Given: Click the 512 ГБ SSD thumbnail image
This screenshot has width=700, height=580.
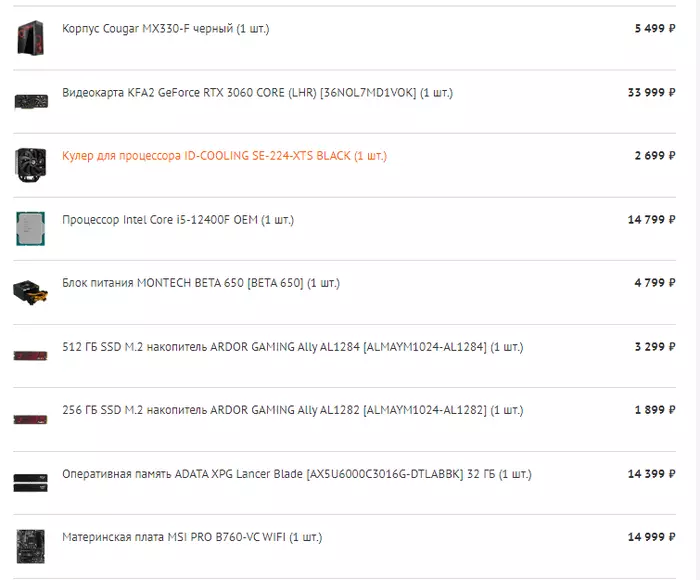Looking at the screenshot, I should pyautogui.click(x=30, y=355).
